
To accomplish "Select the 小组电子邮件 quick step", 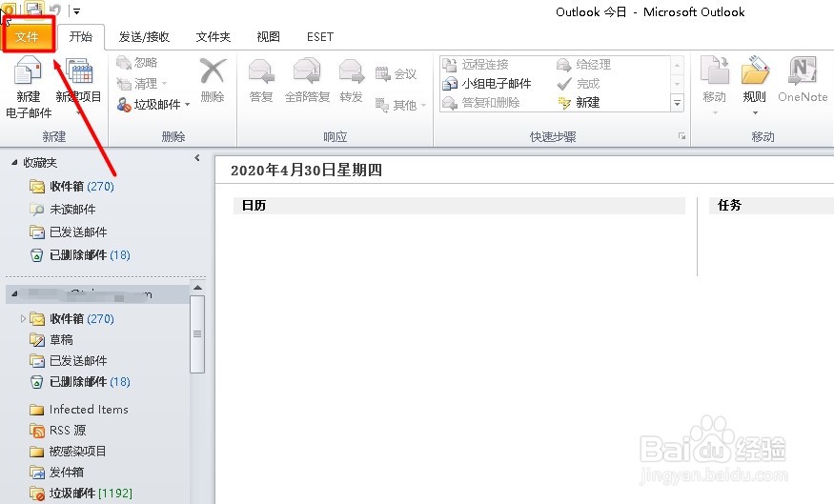I will (487, 84).
